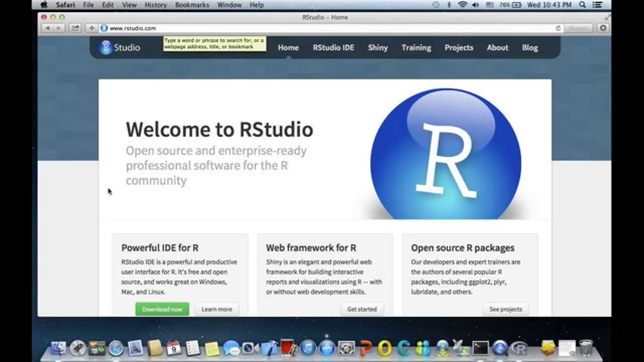Click See projects under Open source packages
The image size is (644, 362).
pos(506,309)
